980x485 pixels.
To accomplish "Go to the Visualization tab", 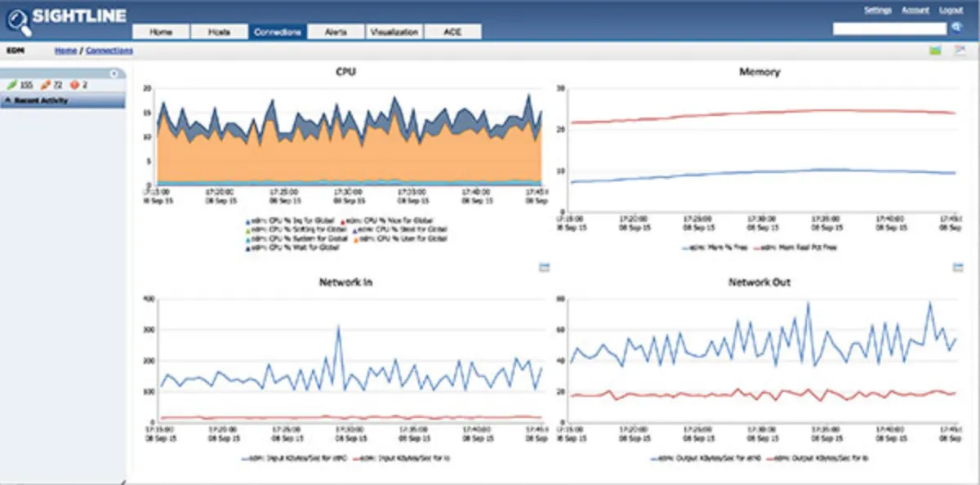I will (x=394, y=32).
